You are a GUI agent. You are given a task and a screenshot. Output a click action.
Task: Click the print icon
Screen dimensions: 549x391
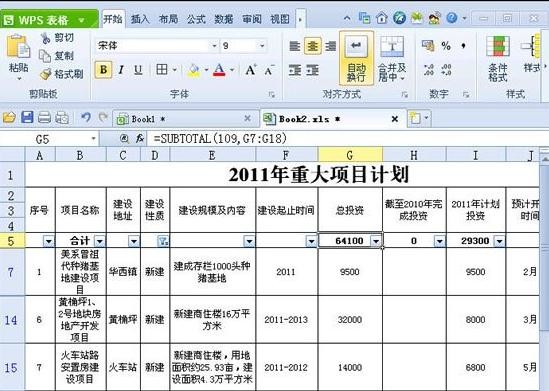coord(44,117)
